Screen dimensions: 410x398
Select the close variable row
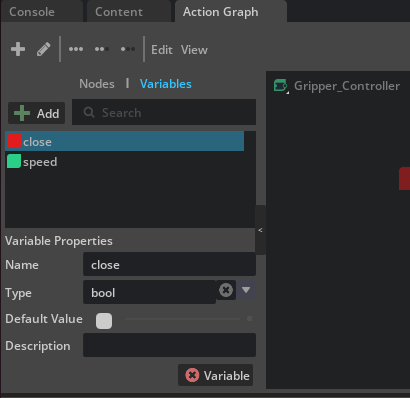click(125, 142)
